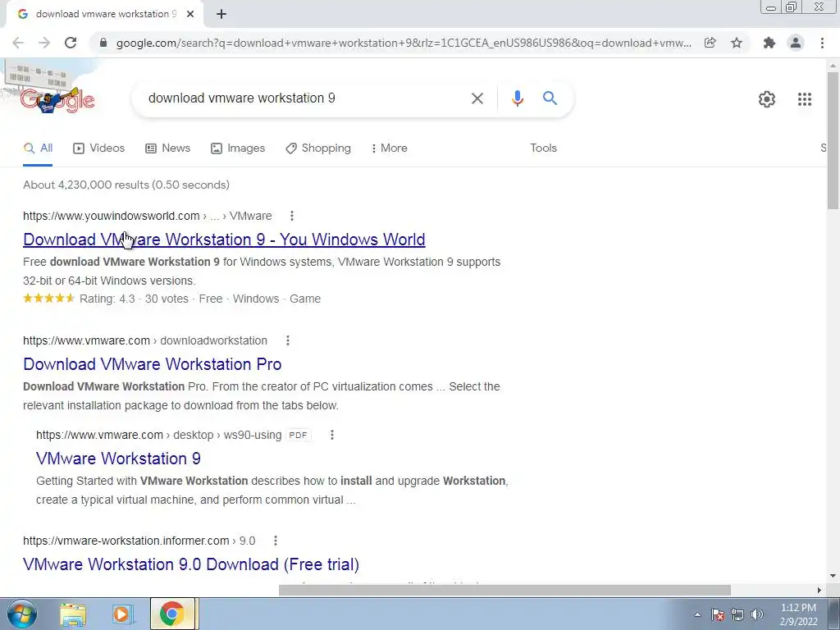
Task: Switch to Shopping results
Action: pos(318,148)
